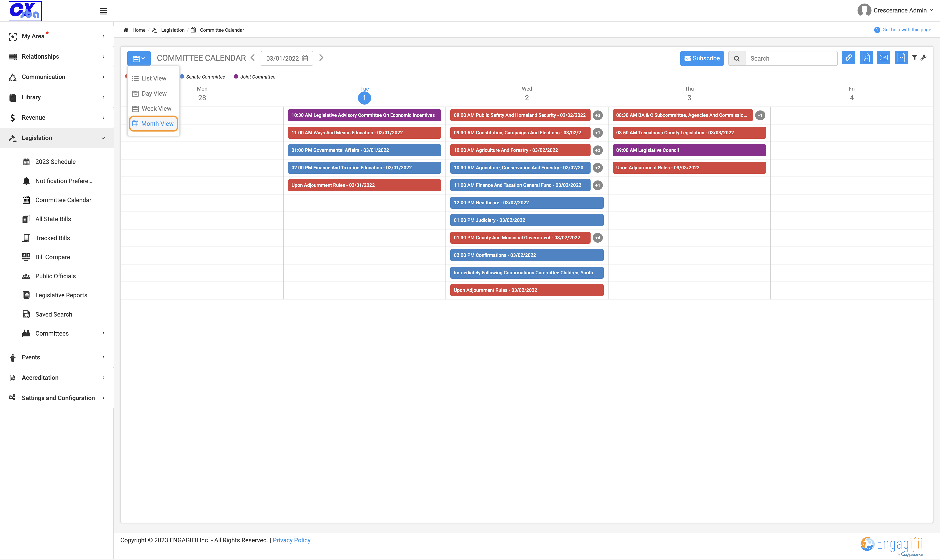Email the calendar via envelope icon
The height and width of the screenshot is (560, 940).
883,58
